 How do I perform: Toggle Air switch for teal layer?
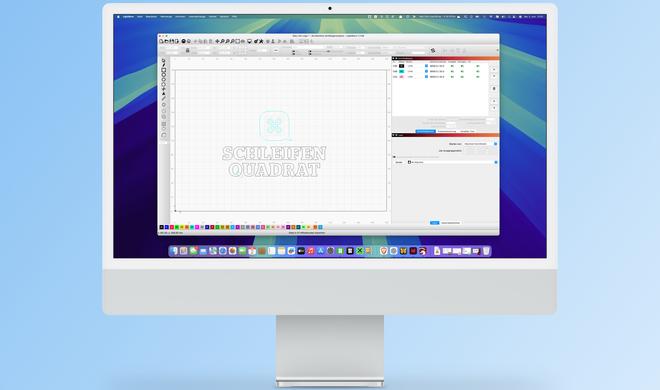pos(478,72)
